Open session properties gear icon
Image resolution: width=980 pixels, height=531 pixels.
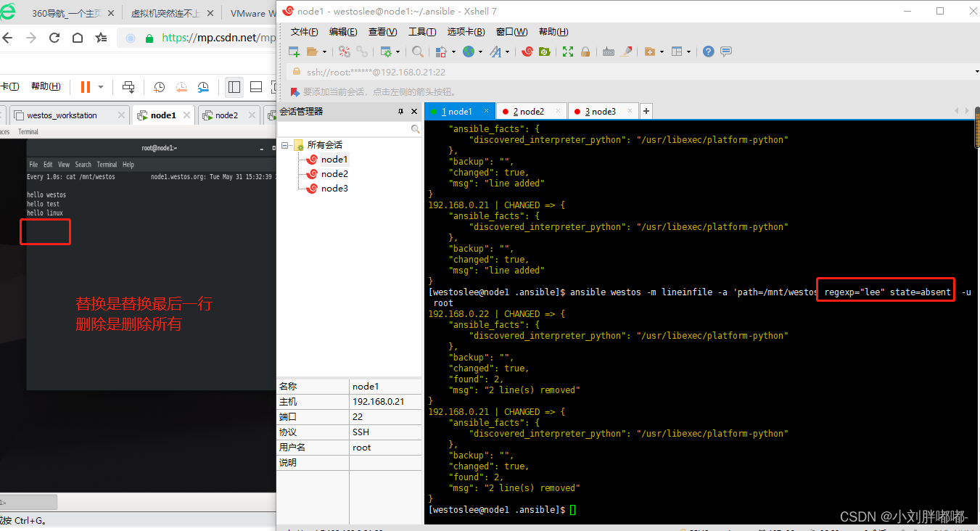coord(386,52)
